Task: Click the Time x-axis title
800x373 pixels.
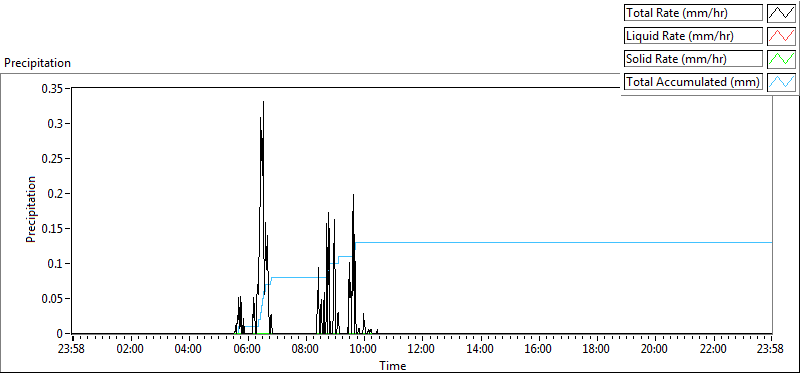Action: [x=393, y=365]
